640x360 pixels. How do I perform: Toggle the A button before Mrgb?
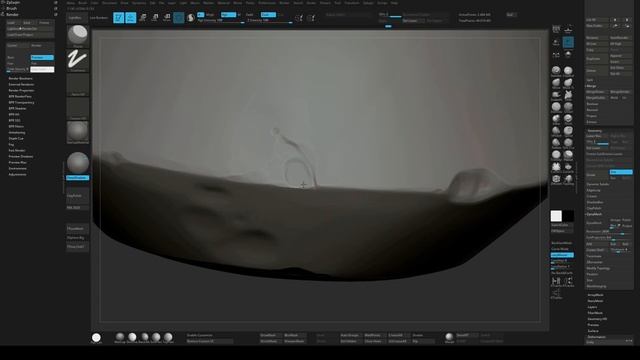point(200,15)
